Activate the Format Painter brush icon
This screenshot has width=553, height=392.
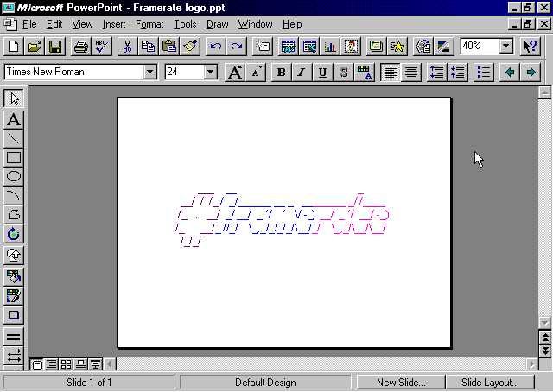pos(190,46)
